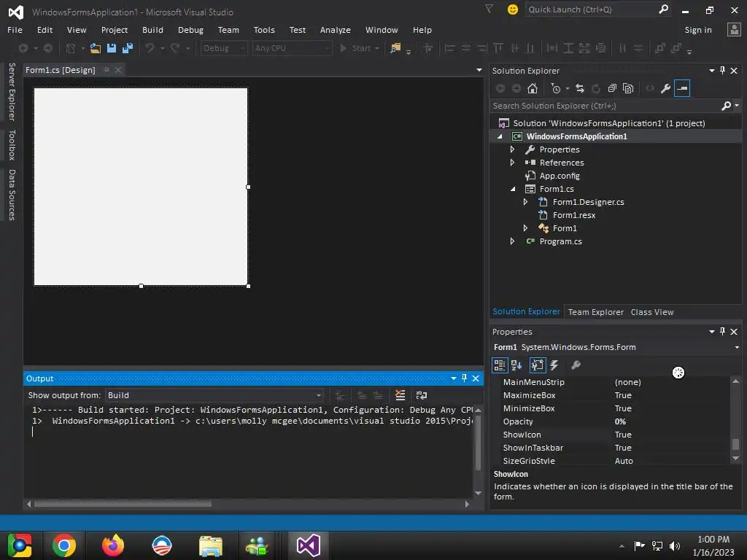Open the Toolbox side tab

coord(12,145)
